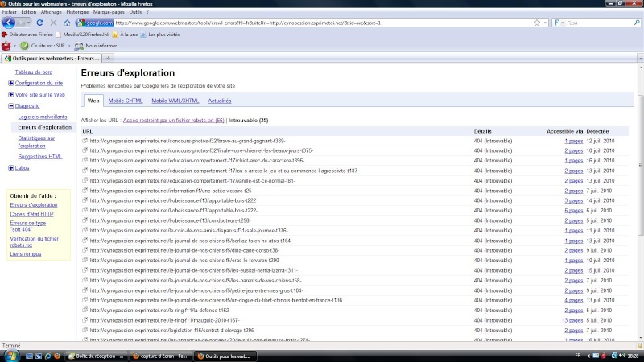Open the Fichier menu
Image resolution: width=644 pixels, height=362 pixels.
click(9, 12)
